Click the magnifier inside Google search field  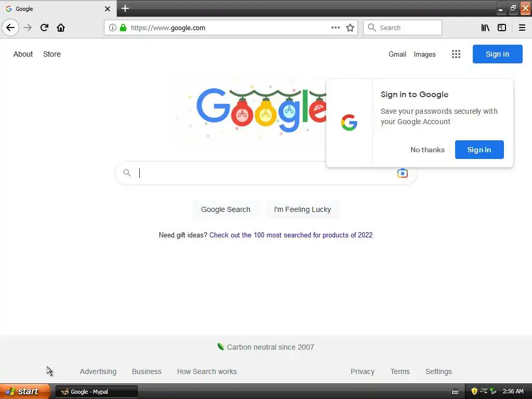[127, 173]
